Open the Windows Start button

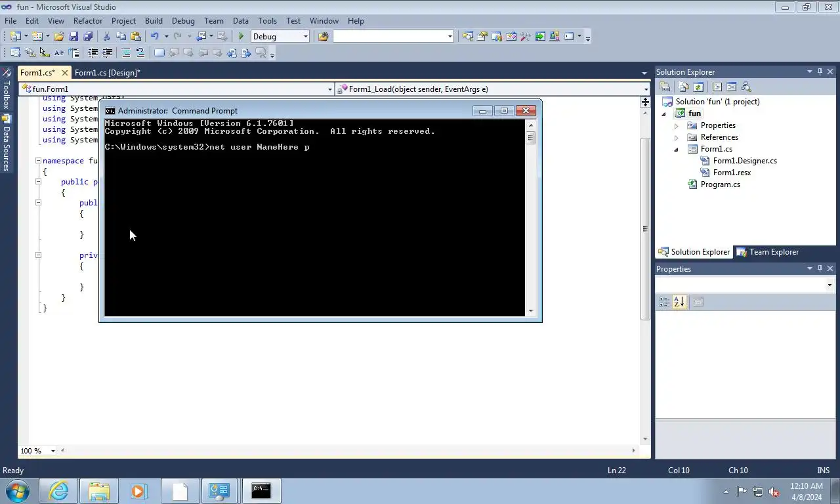point(17,491)
